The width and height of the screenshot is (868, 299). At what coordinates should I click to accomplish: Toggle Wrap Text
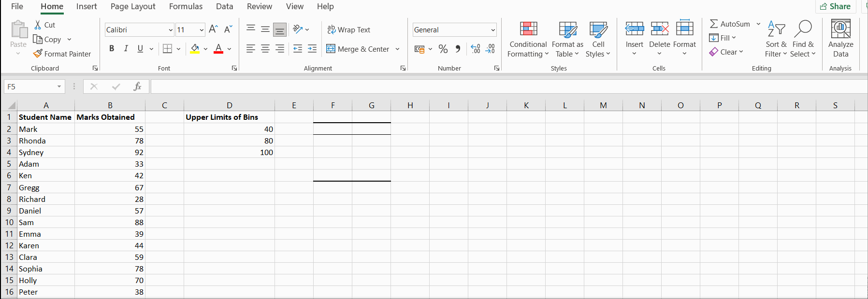click(348, 29)
